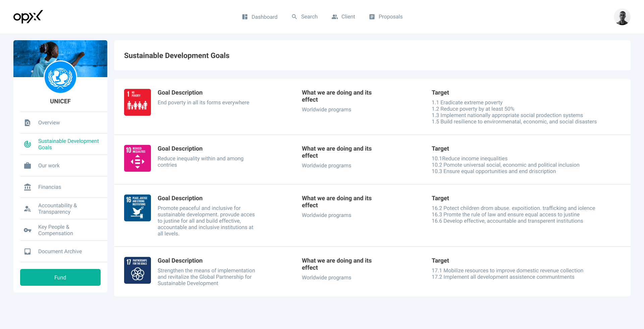Click target '16.3 Promte the rule of law' line
This screenshot has height=329, width=644.
point(505,215)
